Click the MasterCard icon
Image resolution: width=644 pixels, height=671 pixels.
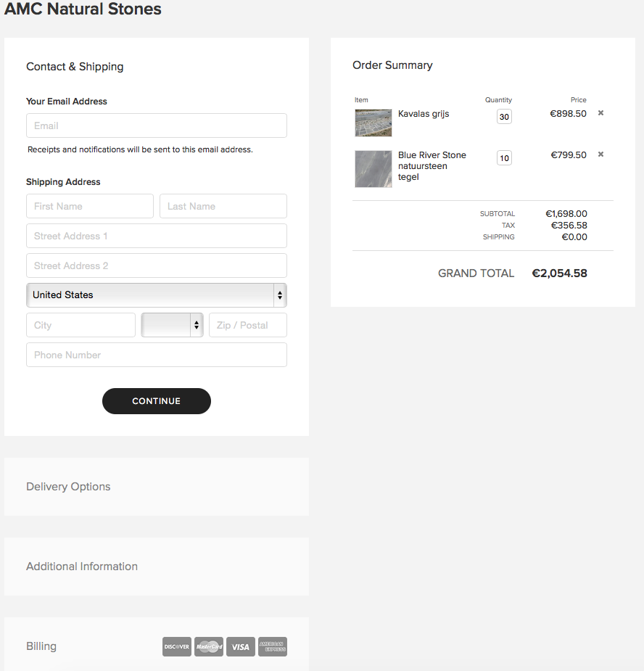point(209,646)
